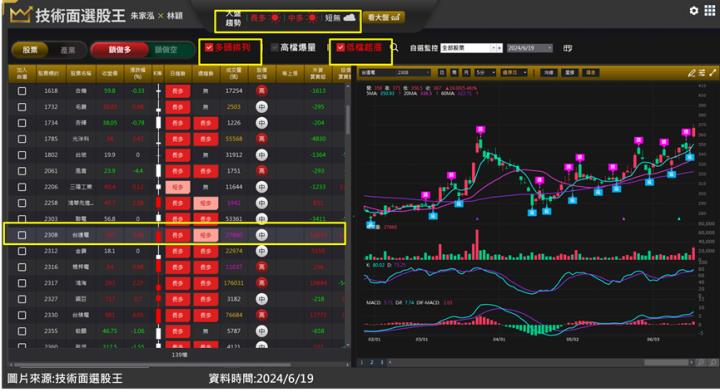Click the first button after the chart separator
The width and height of the screenshot is (720, 392).
[548, 73]
